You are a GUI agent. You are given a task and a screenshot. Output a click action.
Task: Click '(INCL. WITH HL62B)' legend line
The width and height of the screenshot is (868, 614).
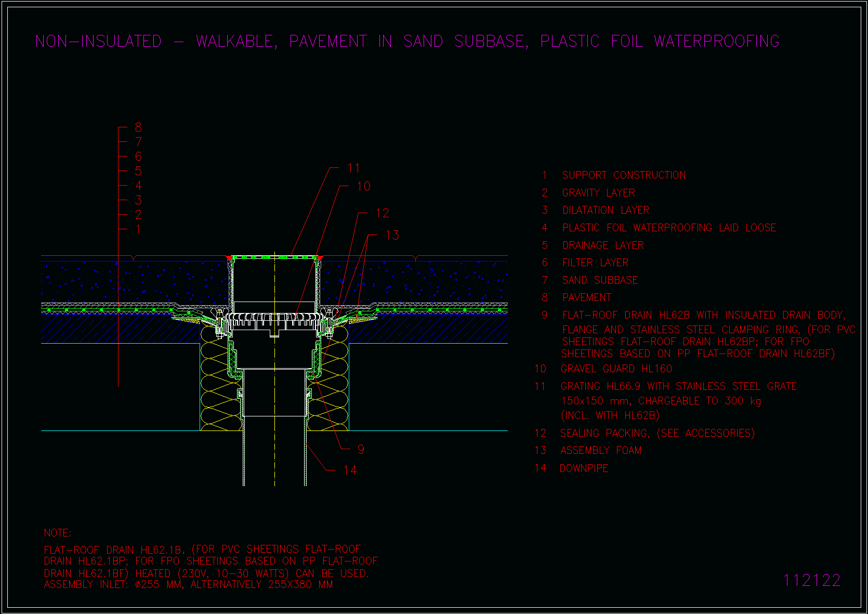point(610,415)
